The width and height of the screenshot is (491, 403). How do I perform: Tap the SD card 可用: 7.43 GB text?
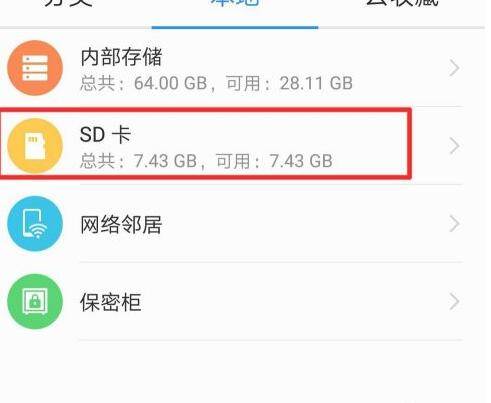click(x=274, y=161)
